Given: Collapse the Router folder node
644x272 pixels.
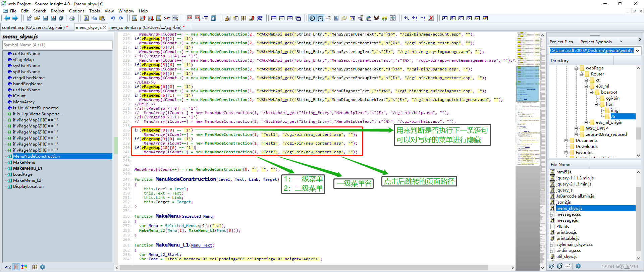Looking at the screenshot, I should [x=581, y=74].
